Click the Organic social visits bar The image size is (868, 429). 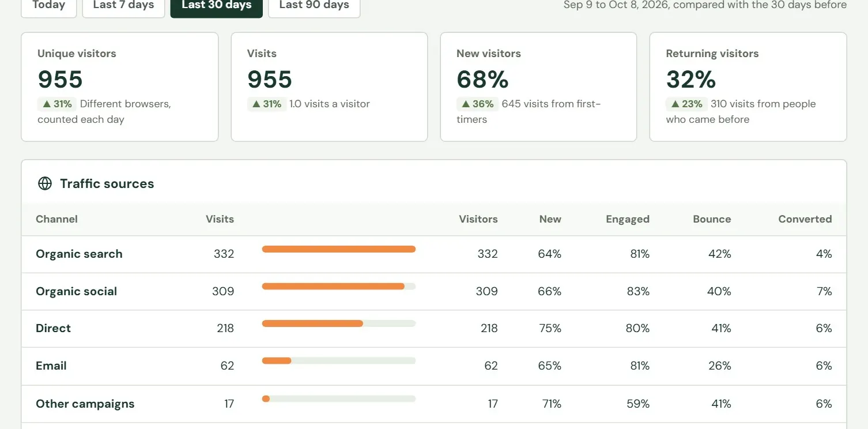(339, 286)
